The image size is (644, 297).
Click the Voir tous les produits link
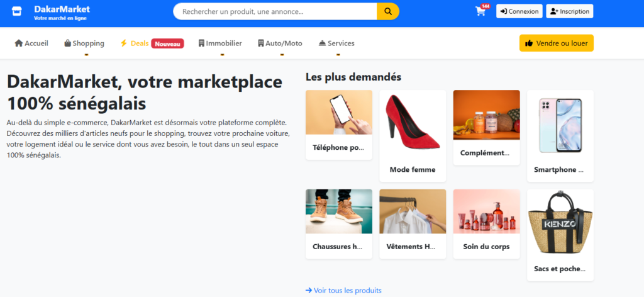(343, 290)
